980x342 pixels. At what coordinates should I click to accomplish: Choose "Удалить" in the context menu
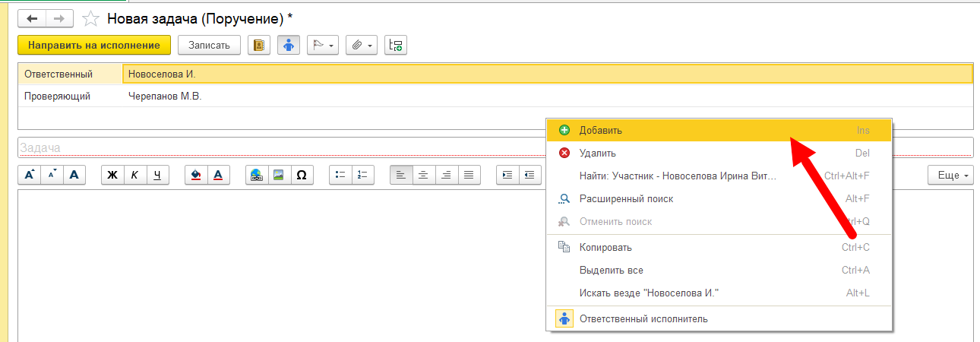720,154
